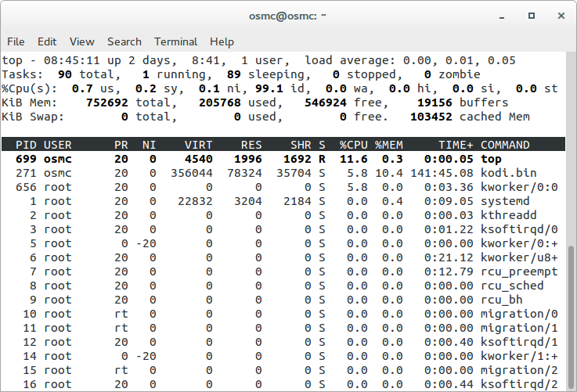The width and height of the screenshot is (577, 392).
Task: Open the Search menu
Action: 124,42
